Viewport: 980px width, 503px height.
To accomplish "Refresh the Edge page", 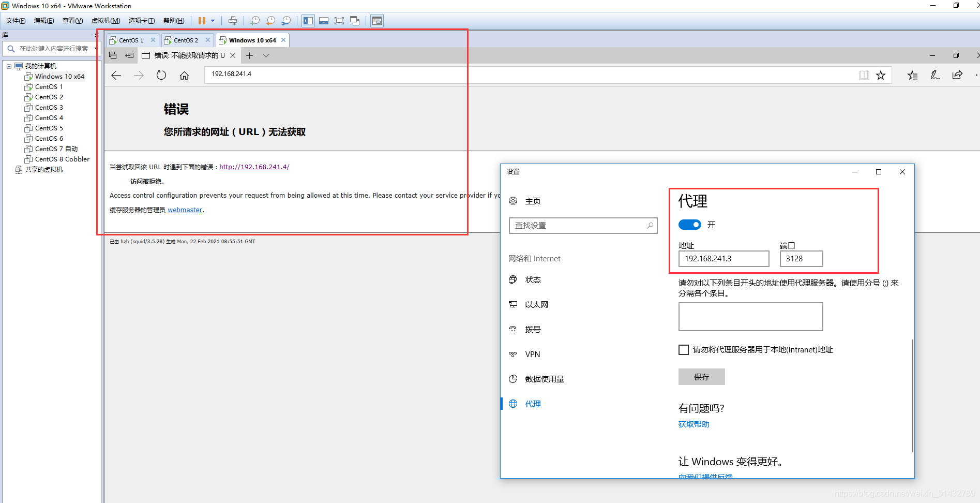I will click(161, 76).
